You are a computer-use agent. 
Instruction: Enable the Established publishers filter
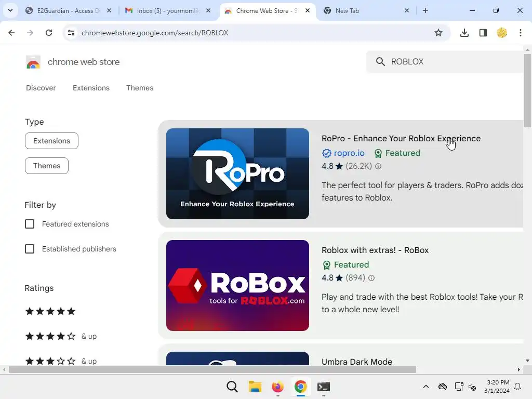click(x=30, y=249)
